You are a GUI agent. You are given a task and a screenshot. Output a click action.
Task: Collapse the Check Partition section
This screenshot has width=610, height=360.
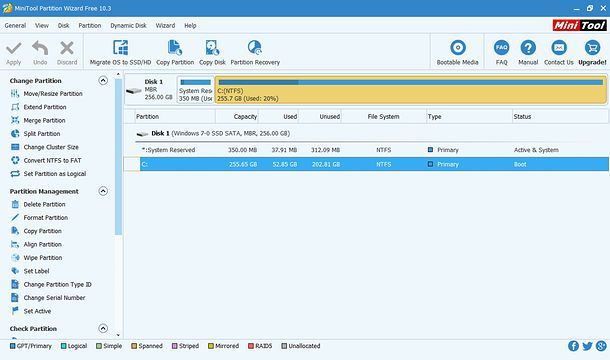(103, 328)
